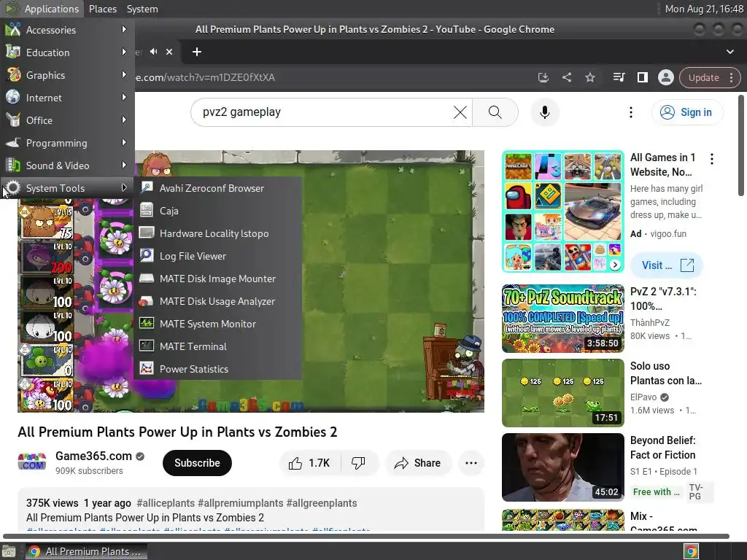Click the MATE System Monitor icon
This screenshot has height=560, width=747.
[x=146, y=323]
